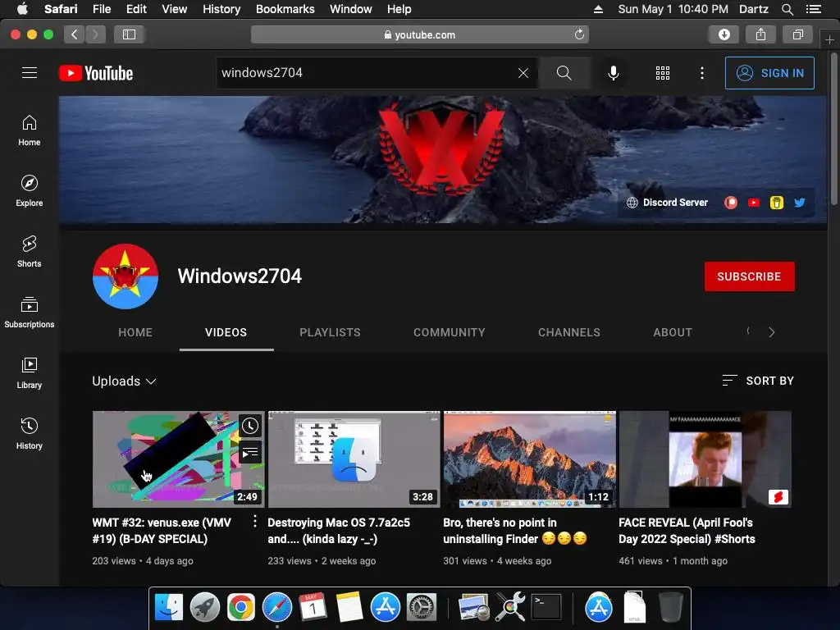Image resolution: width=840 pixels, height=630 pixels.
Task: Open the yellow icon link on banner
Action: [777, 203]
